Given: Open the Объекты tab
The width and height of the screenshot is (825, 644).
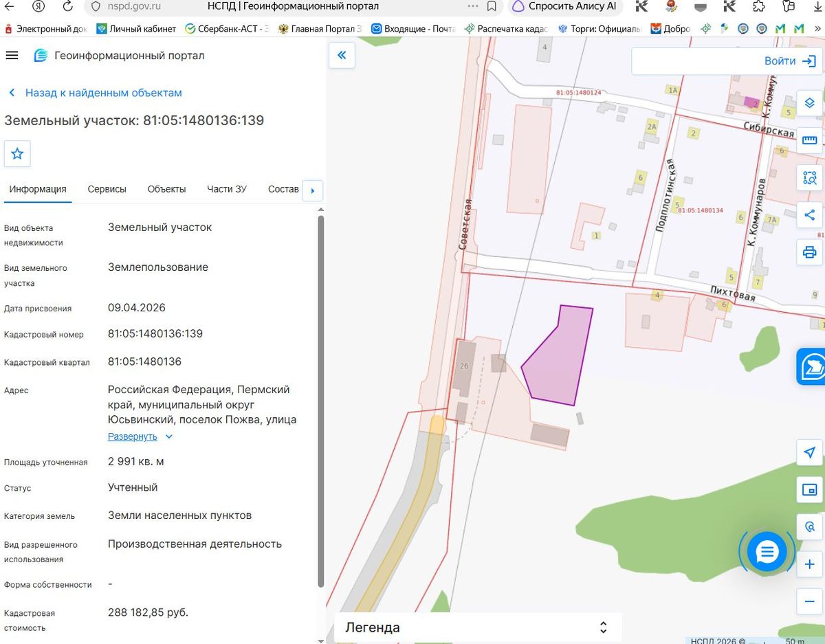Looking at the screenshot, I should (x=166, y=190).
